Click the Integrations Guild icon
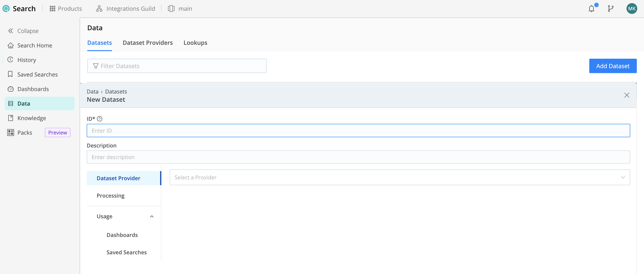The height and width of the screenshot is (274, 644). (99, 8)
